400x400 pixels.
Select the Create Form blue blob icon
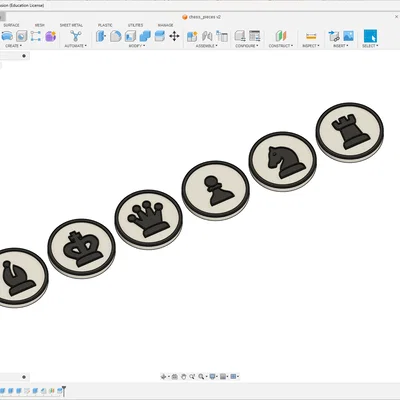point(7,36)
